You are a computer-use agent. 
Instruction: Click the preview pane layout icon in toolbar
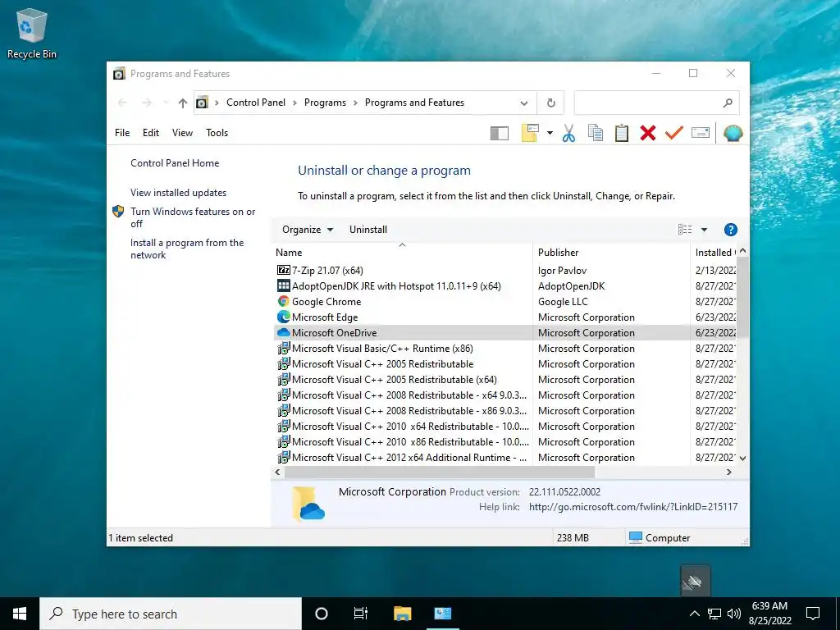(500, 133)
